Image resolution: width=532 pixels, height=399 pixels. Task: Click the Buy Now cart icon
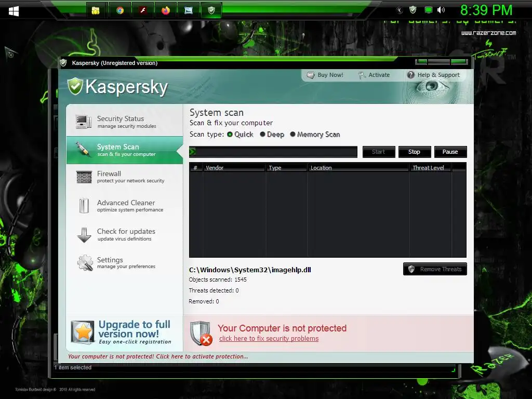click(311, 75)
